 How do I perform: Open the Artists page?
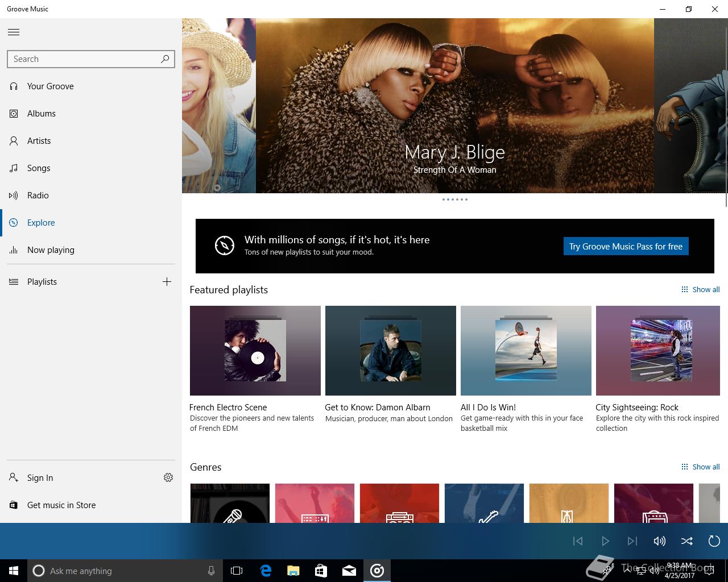91,141
